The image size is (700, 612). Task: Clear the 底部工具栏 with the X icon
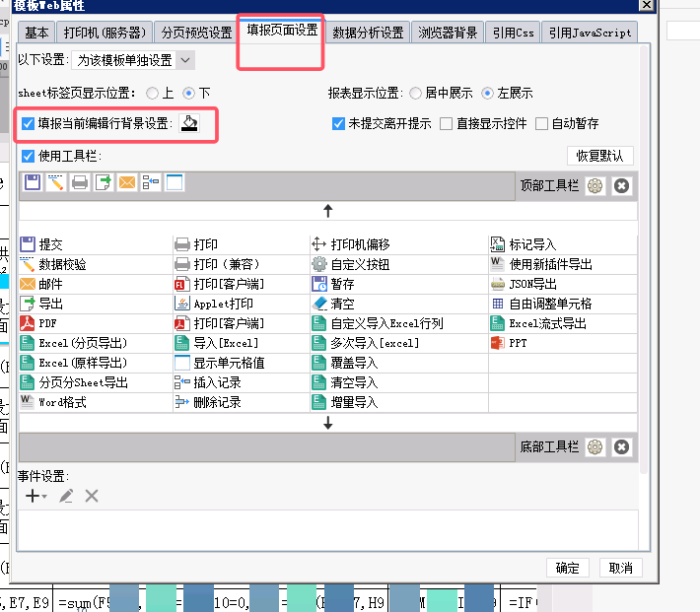coord(621,446)
